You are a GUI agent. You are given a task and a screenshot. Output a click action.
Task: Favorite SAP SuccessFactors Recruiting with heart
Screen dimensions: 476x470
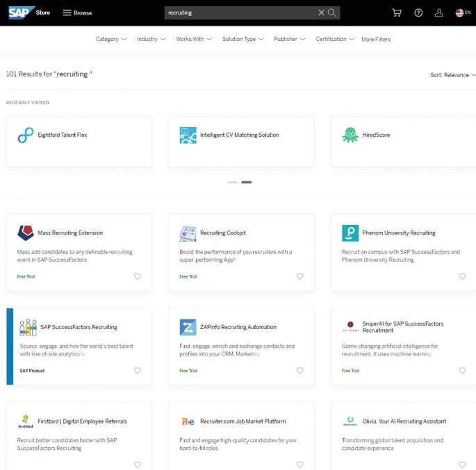(138, 371)
